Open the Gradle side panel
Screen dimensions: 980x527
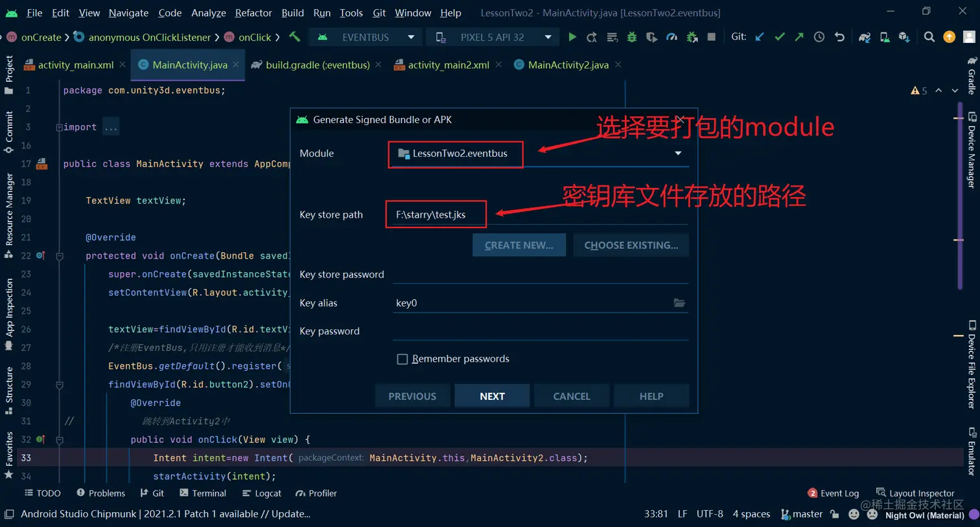tap(972, 76)
